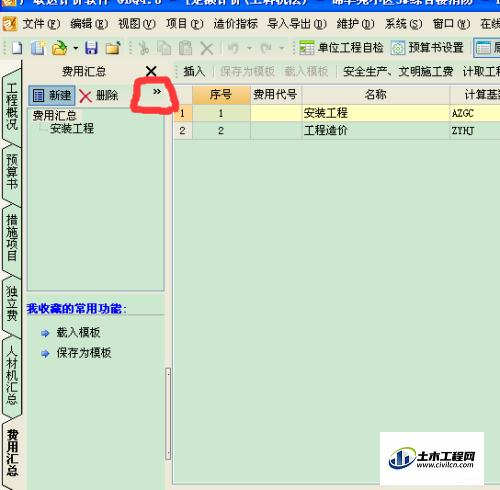Open the 文件(F) menu

point(42,24)
